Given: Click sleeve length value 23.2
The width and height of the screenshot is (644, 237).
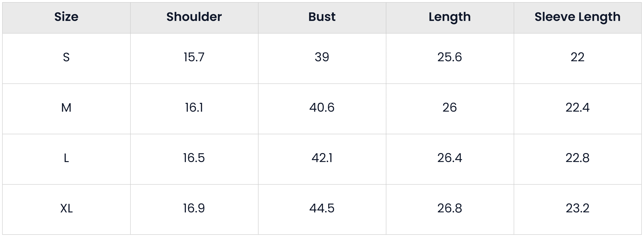Looking at the screenshot, I should tap(578, 208).
